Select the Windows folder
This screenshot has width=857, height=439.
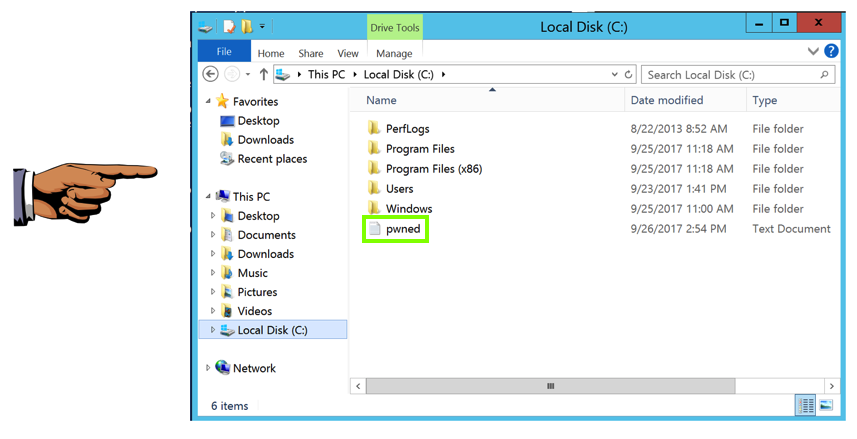pos(409,209)
